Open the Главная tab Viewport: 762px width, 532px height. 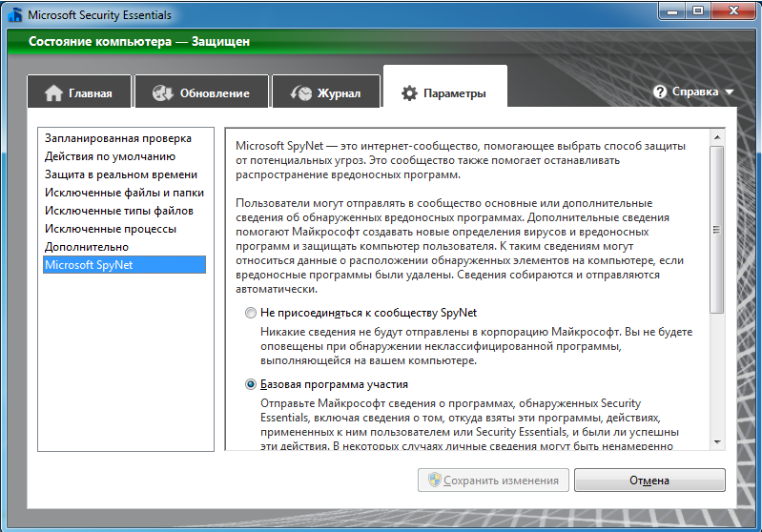pos(79,92)
